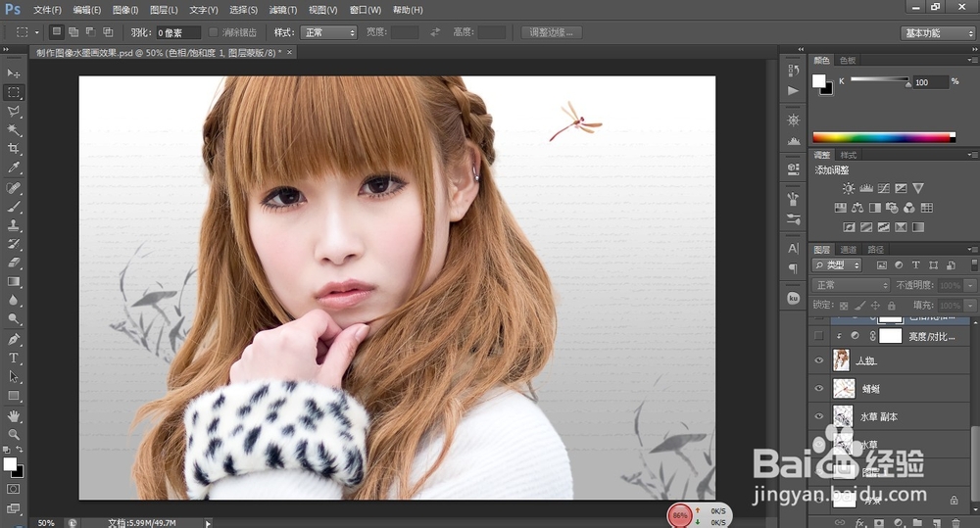Toggle the type layer filter
This screenshot has width=980, height=528.
(x=915, y=265)
